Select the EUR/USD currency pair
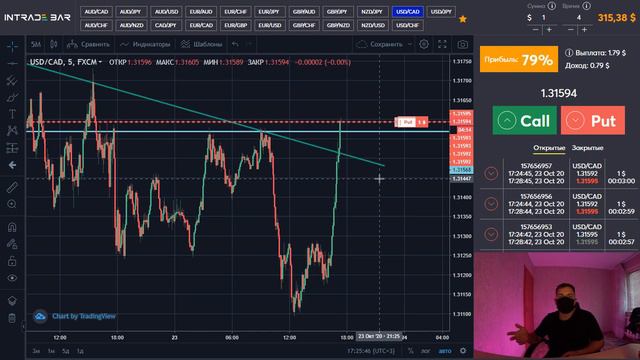The width and height of the screenshot is (640, 360). tap(270, 25)
